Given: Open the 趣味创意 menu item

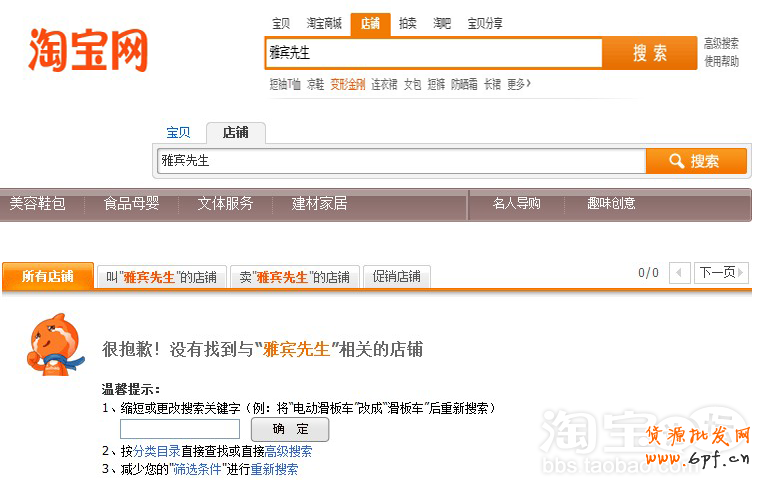Looking at the screenshot, I should pos(611,203).
